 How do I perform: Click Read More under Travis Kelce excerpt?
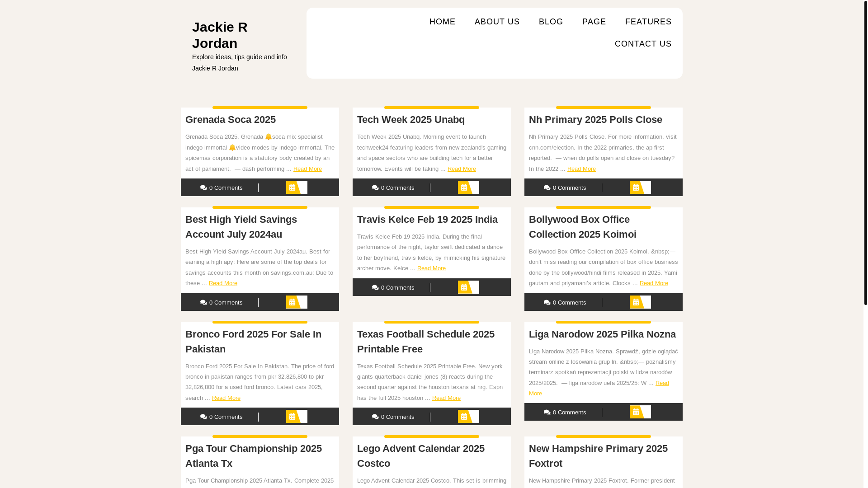tap(431, 268)
